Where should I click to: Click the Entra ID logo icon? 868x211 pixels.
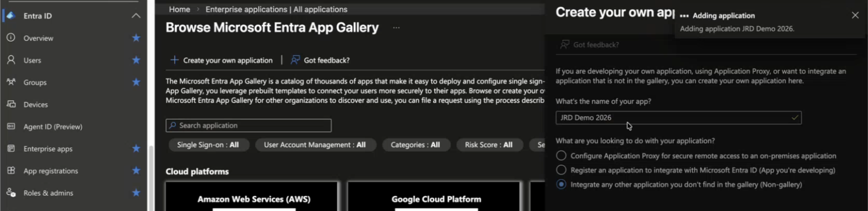pos(11,16)
